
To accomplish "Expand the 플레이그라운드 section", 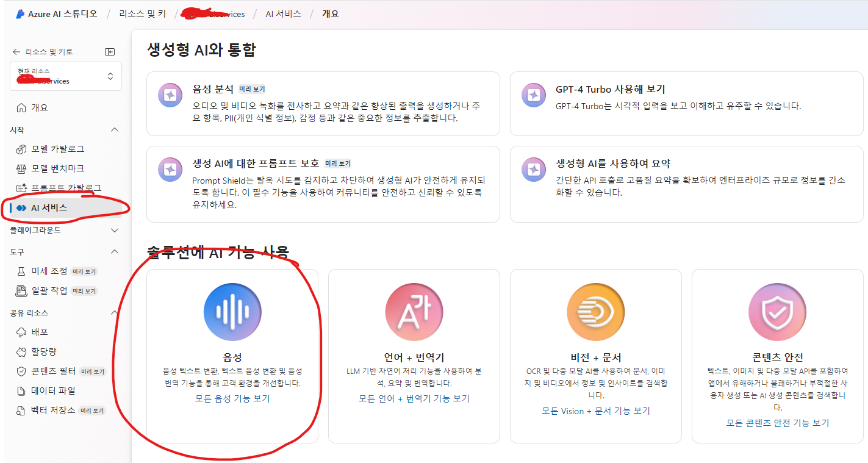I will (x=114, y=231).
